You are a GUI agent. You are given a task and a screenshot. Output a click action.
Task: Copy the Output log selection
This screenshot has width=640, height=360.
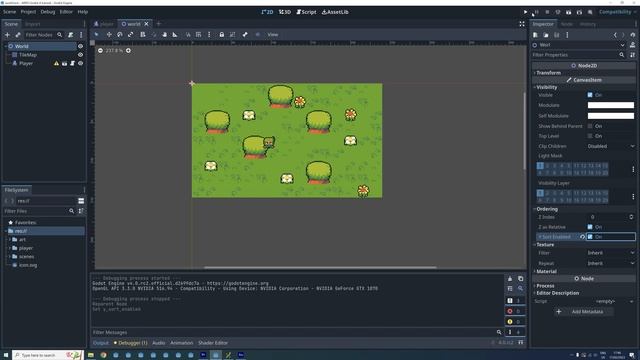[520, 279]
